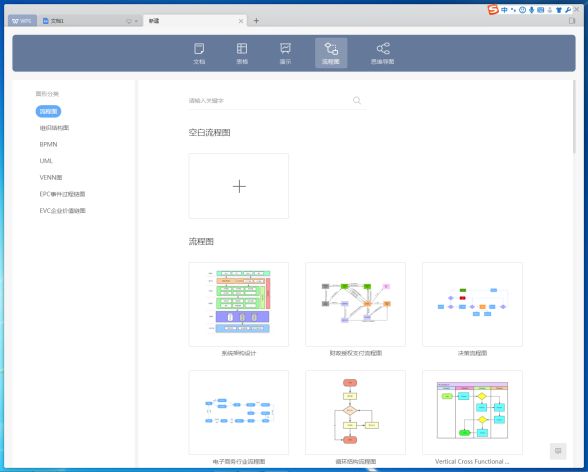Screen dimensions: 588x472
Task: Open the 系统架构设计 template thumbnail
Action: coord(239,304)
